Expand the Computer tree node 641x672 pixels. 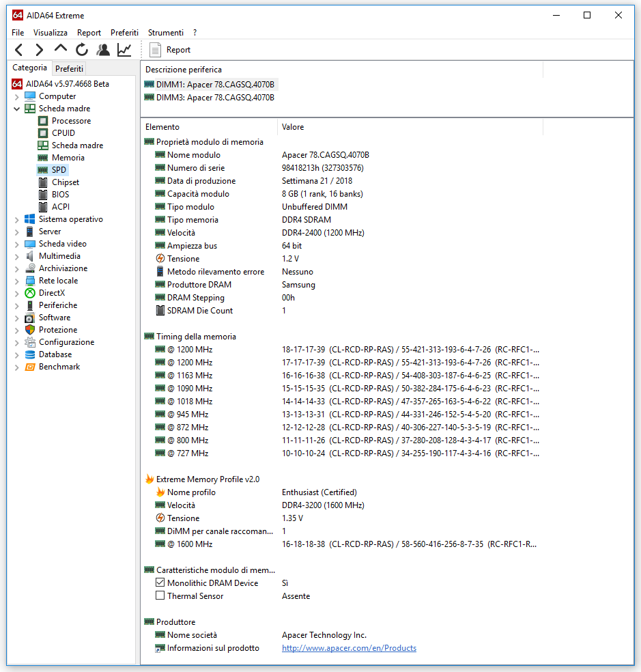tap(16, 96)
